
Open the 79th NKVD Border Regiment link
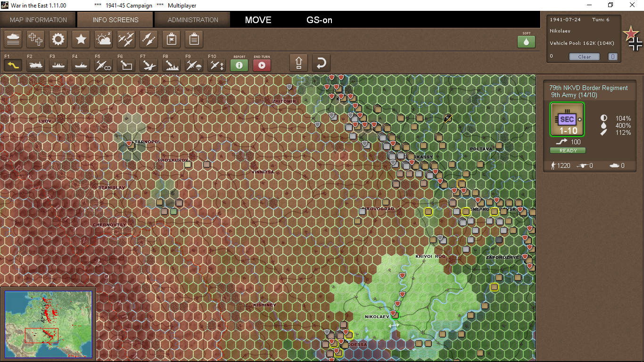click(588, 88)
